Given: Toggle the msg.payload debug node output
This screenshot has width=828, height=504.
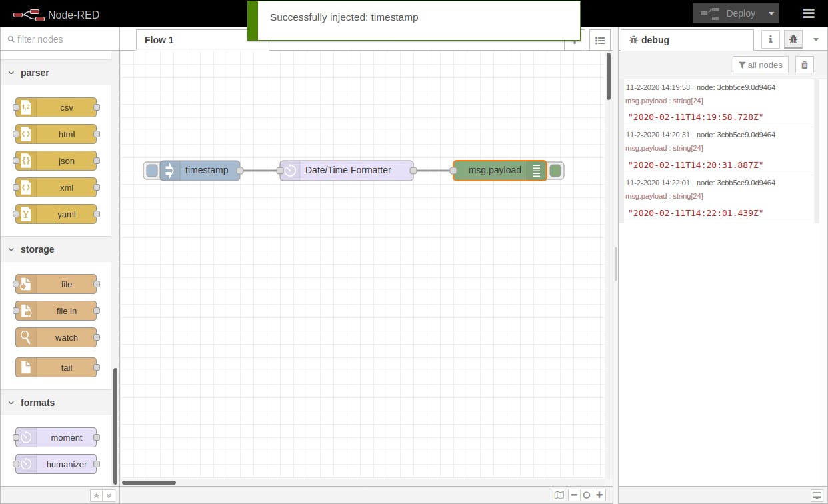Looking at the screenshot, I should [x=555, y=170].
